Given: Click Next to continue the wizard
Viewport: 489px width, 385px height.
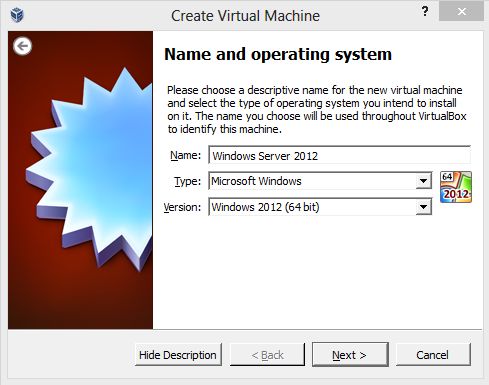Looking at the screenshot, I should pyautogui.click(x=350, y=355).
